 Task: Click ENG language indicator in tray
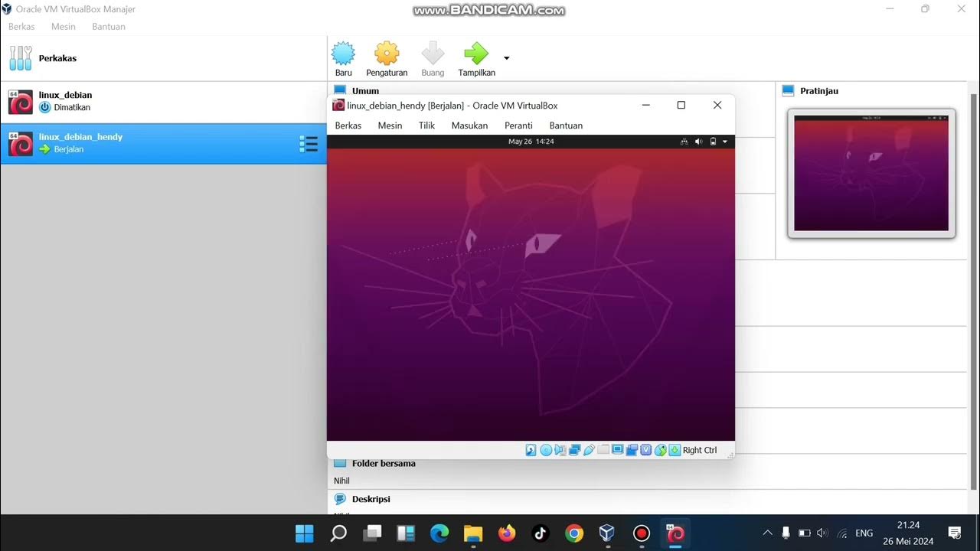[864, 533]
